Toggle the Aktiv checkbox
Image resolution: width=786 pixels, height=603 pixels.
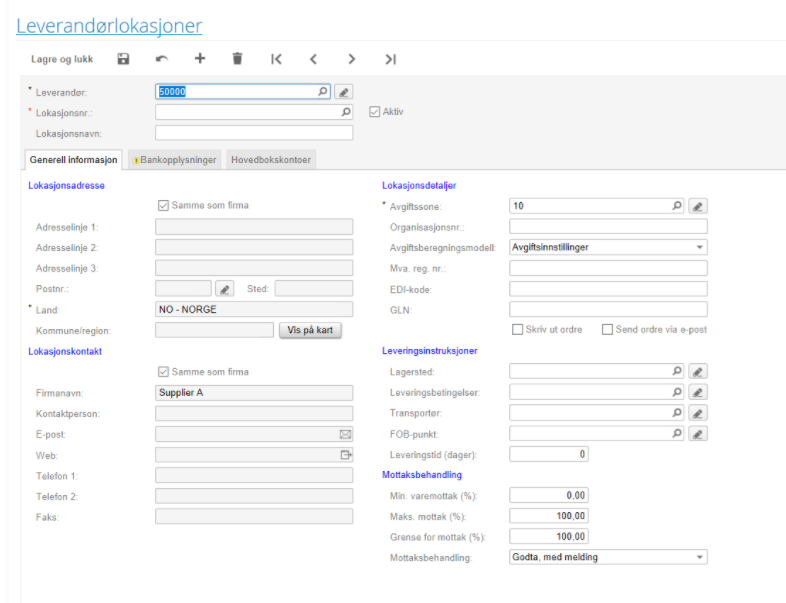(375, 111)
